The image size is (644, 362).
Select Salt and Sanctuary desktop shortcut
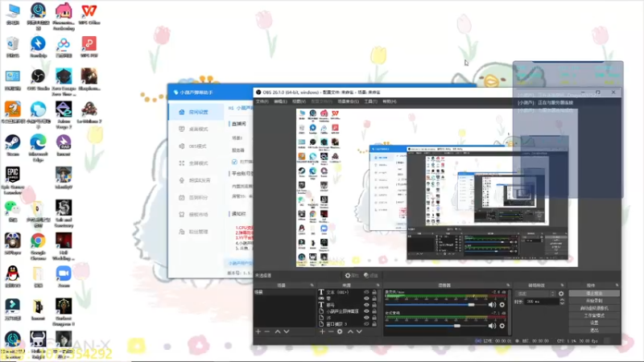(x=64, y=213)
